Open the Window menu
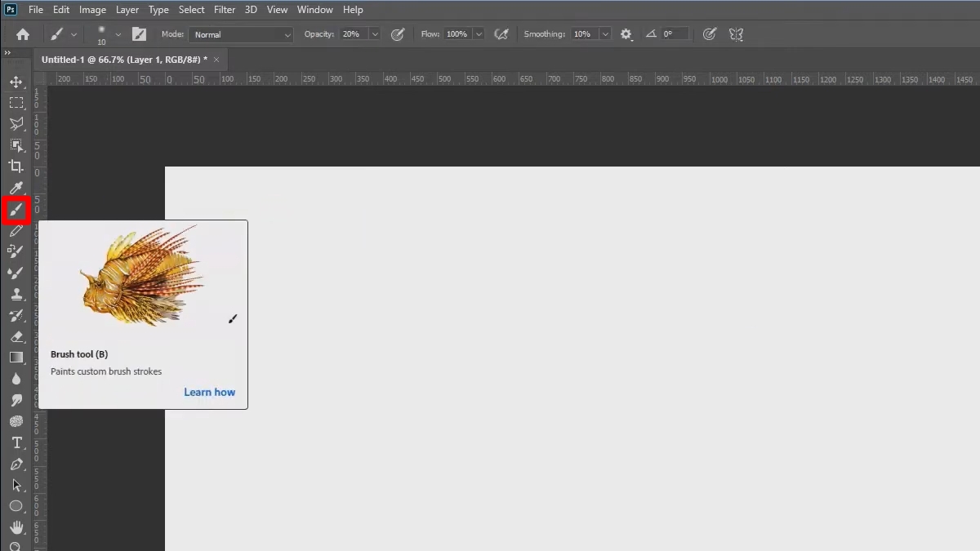Viewport: 980px width, 551px height. (314, 10)
